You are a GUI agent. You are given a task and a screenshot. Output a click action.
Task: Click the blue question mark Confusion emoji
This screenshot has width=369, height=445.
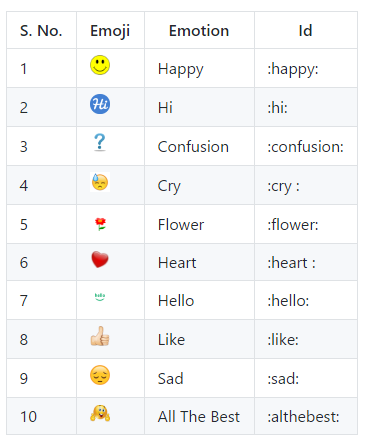[x=100, y=143]
